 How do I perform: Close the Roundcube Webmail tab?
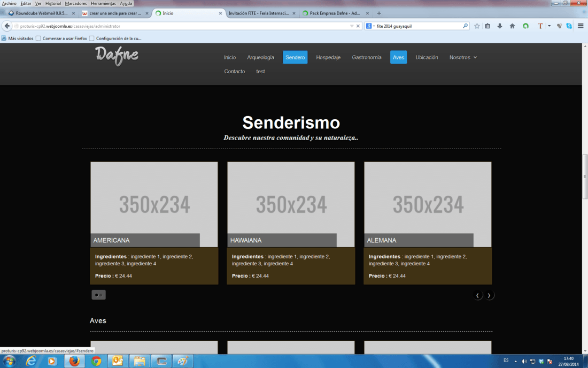point(73,13)
